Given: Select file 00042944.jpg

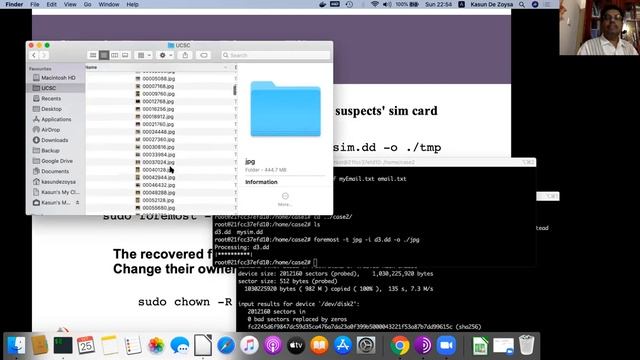Looking at the screenshot, I should pyautogui.click(x=158, y=178).
